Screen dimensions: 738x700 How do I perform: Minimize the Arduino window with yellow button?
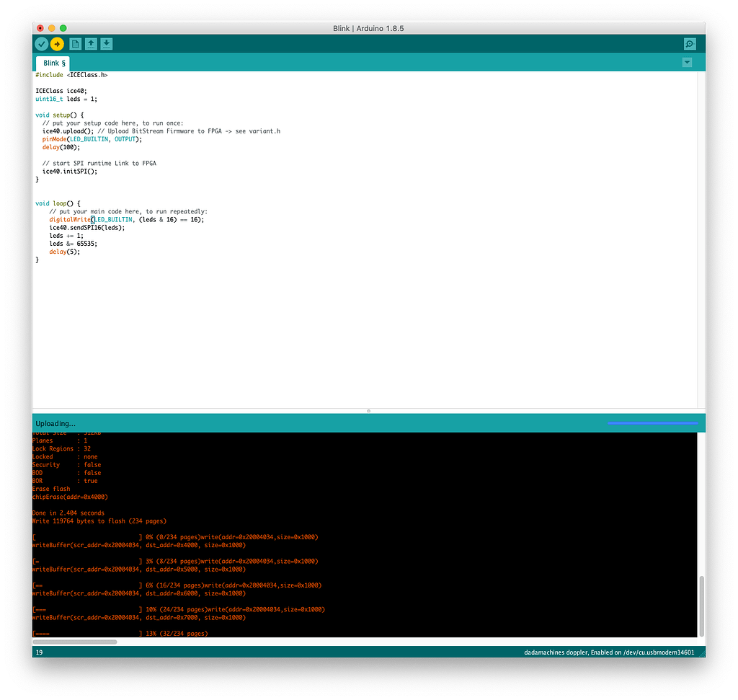[x=52, y=27]
